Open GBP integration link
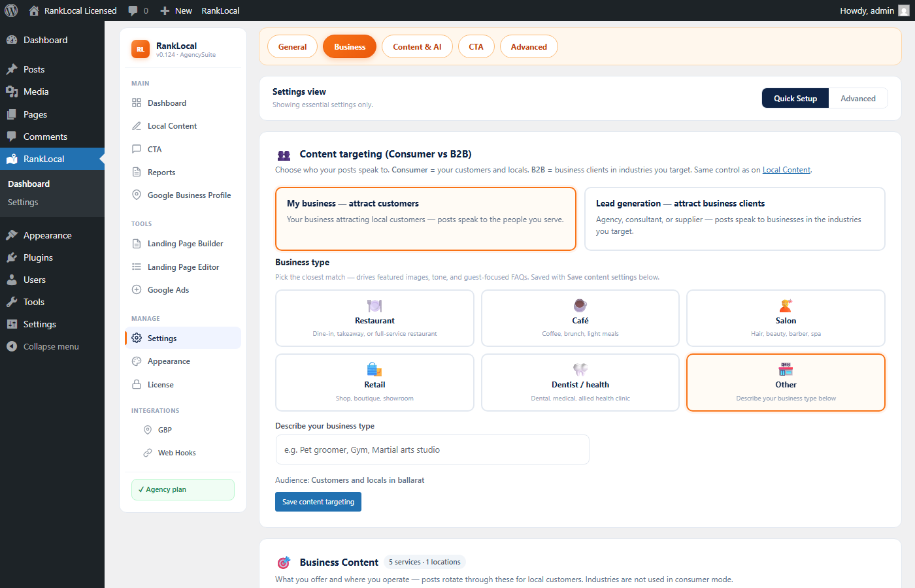Screen dimensions: 915x588 point(165,430)
